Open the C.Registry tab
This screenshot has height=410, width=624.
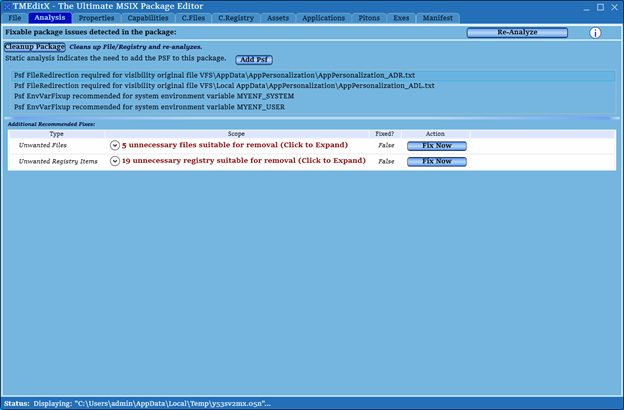(236, 18)
